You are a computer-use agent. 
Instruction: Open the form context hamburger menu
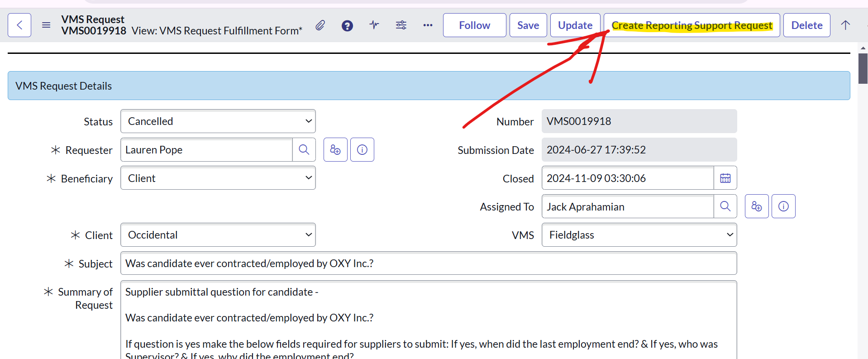[x=46, y=25]
